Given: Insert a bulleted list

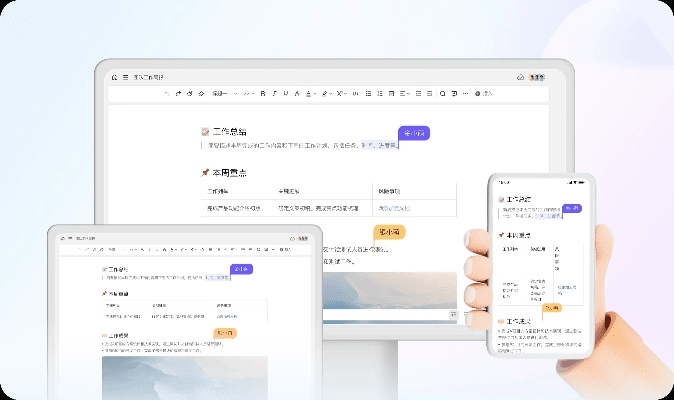Looking at the screenshot, I should click(x=368, y=93).
